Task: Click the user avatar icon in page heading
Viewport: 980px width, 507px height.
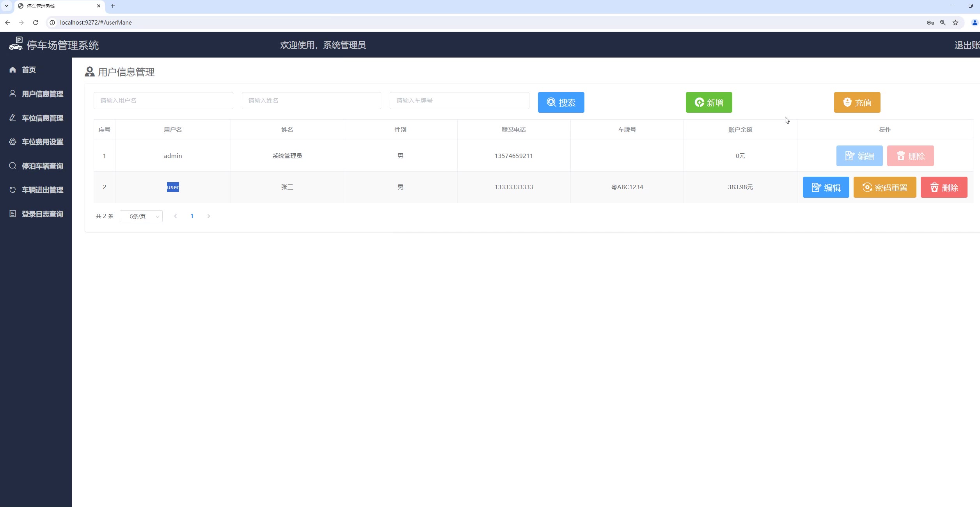Action: pyautogui.click(x=90, y=72)
